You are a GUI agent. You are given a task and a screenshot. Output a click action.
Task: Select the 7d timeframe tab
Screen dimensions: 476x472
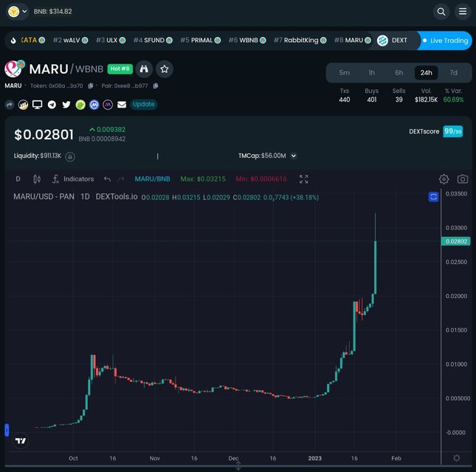454,73
